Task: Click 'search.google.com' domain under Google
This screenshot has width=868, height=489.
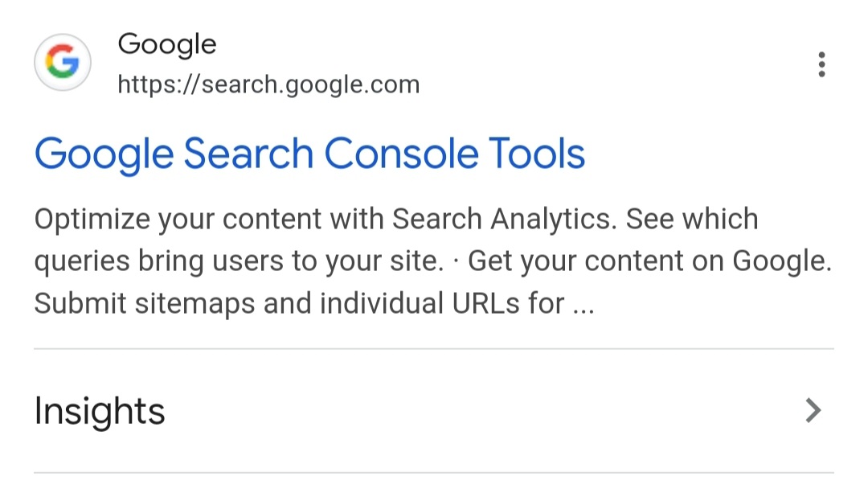Action: (x=310, y=84)
